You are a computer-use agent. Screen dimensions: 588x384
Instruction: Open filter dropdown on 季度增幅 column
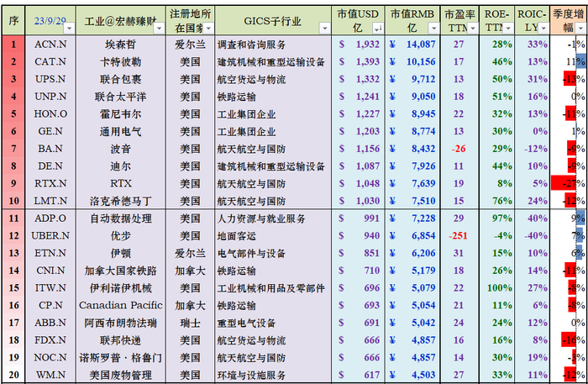pos(580,28)
